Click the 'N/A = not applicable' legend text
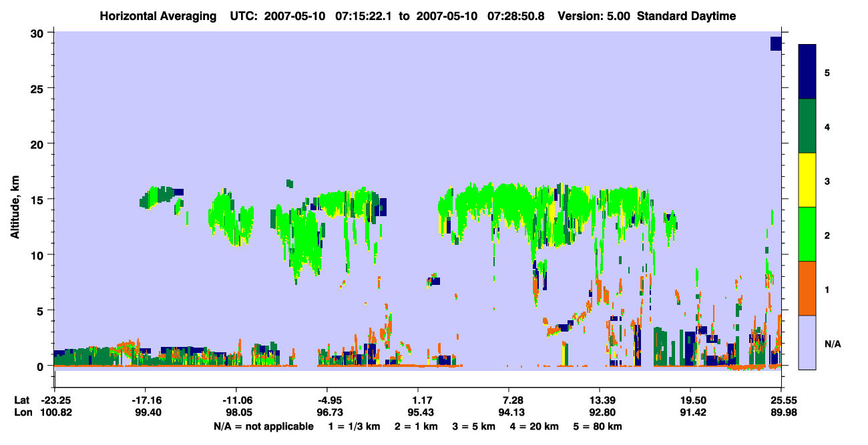 tap(264, 426)
